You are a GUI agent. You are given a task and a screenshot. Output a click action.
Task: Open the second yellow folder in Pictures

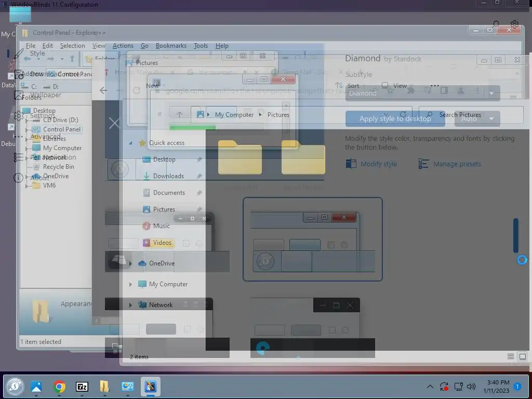tap(303, 157)
